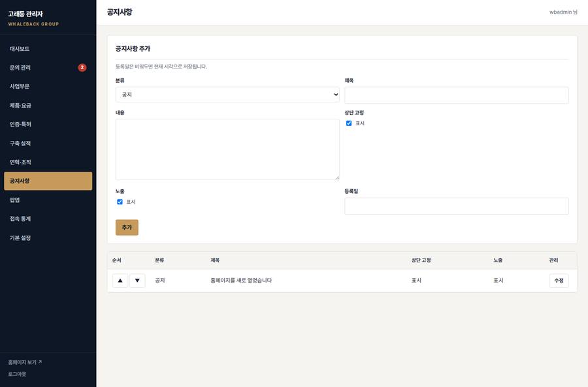Click the 관리 column header
The width and height of the screenshot is (588, 387).
pos(553,260)
